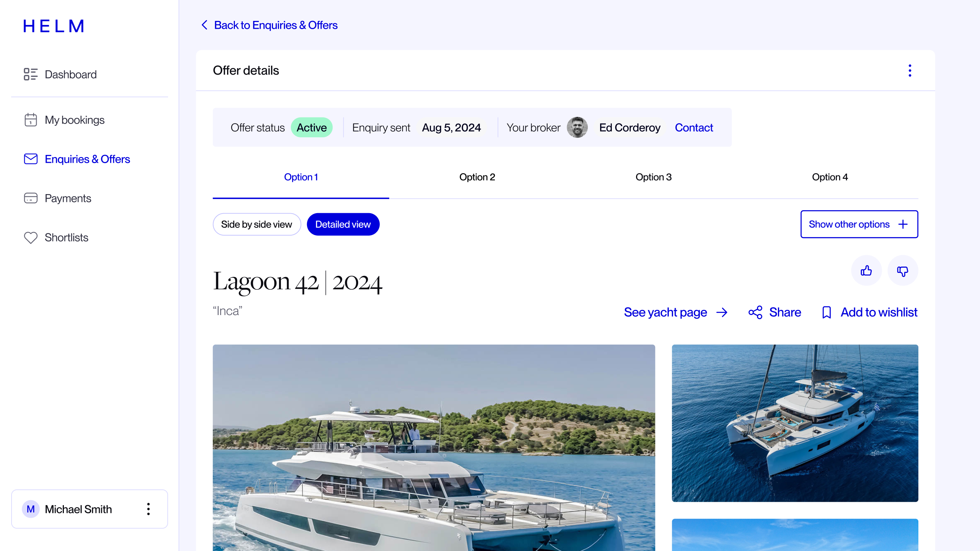Click the Ed Corderoy broker name
Screen dimensions: 980x551
pyautogui.click(x=630, y=127)
